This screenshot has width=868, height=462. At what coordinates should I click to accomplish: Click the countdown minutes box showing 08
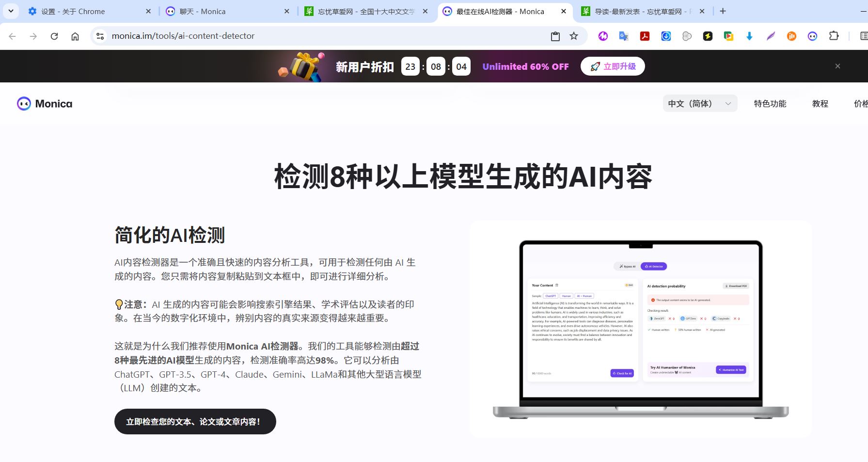tap(436, 66)
